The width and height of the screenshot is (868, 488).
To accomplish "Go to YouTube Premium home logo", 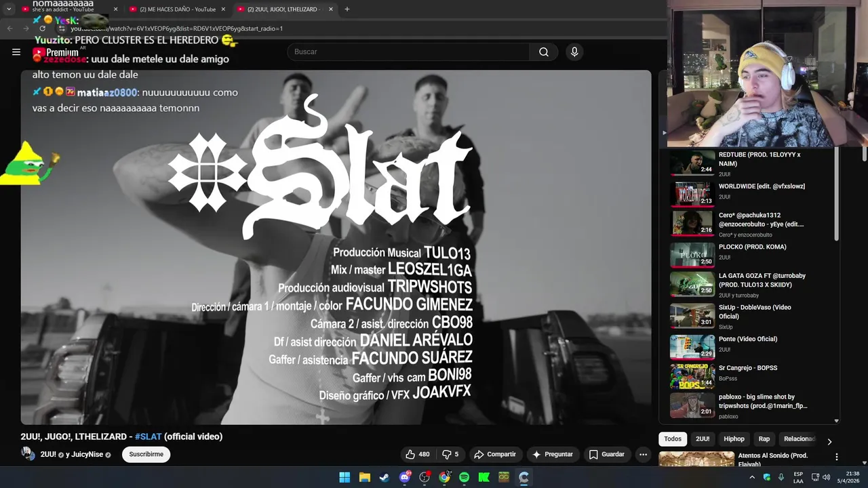I will (56, 52).
